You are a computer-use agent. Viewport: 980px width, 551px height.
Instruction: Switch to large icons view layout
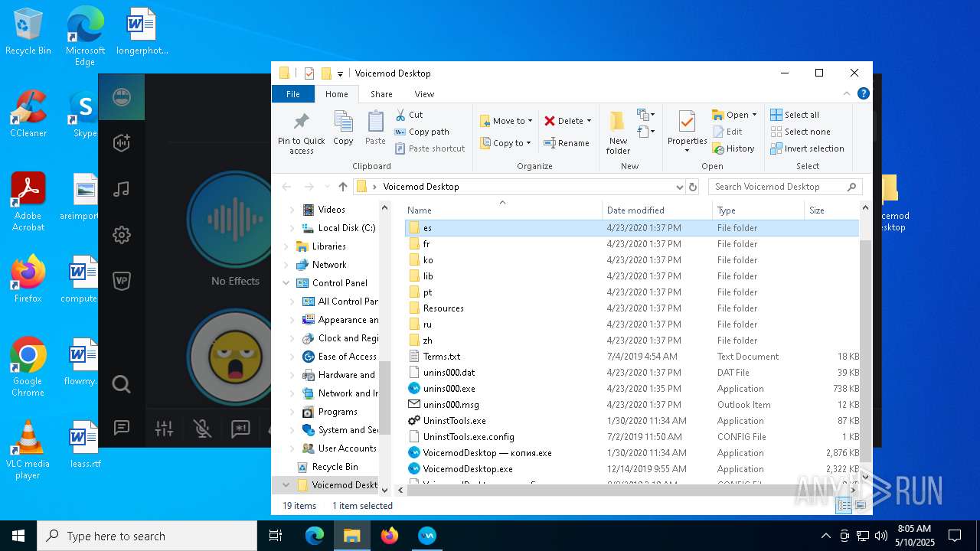click(x=861, y=506)
